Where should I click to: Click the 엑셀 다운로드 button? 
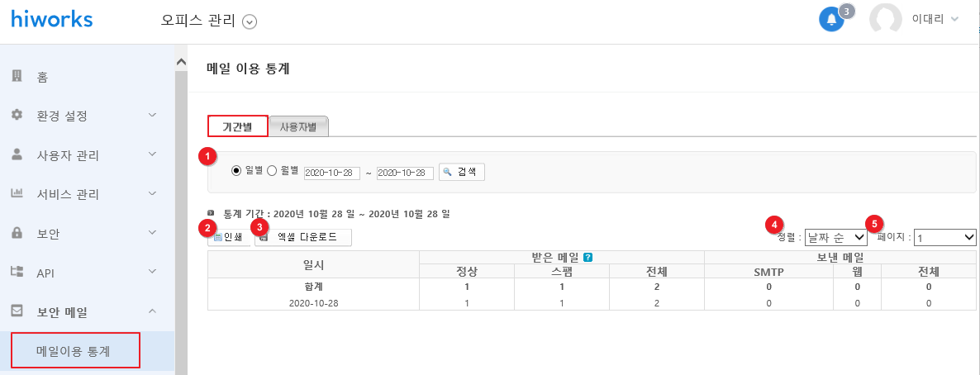(x=303, y=237)
